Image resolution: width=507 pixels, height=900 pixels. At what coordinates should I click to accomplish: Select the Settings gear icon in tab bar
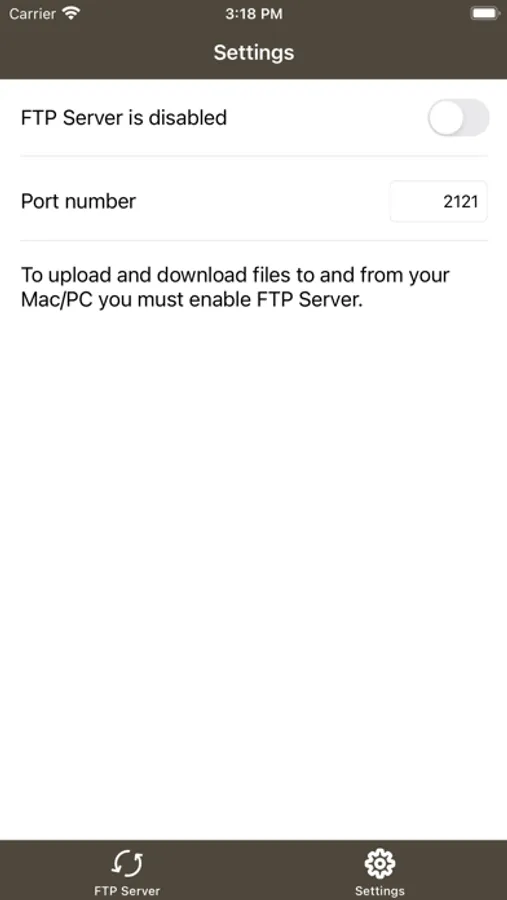pyautogui.click(x=380, y=864)
